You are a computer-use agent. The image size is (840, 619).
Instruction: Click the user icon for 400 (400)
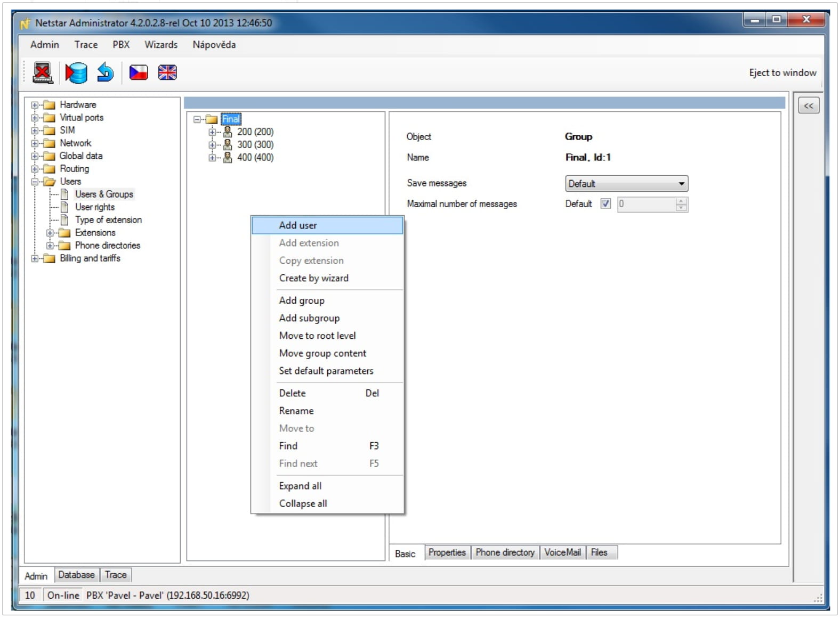pyautogui.click(x=228, y=157)
